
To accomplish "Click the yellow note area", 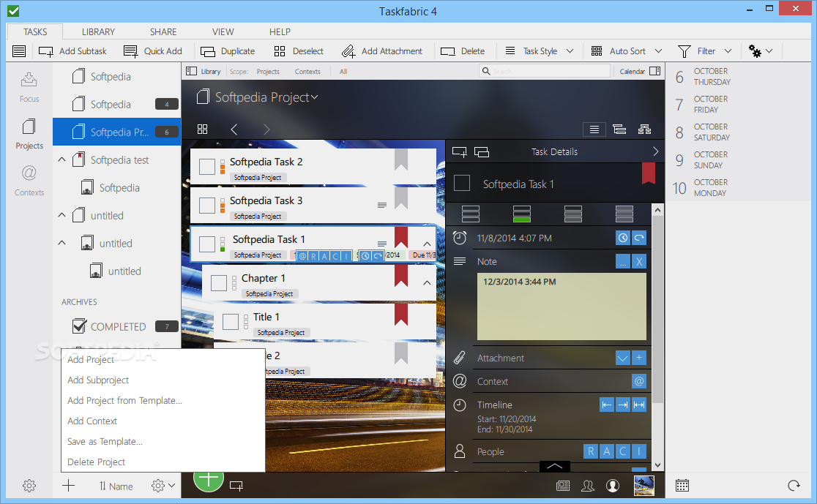I will coord(562,306).
